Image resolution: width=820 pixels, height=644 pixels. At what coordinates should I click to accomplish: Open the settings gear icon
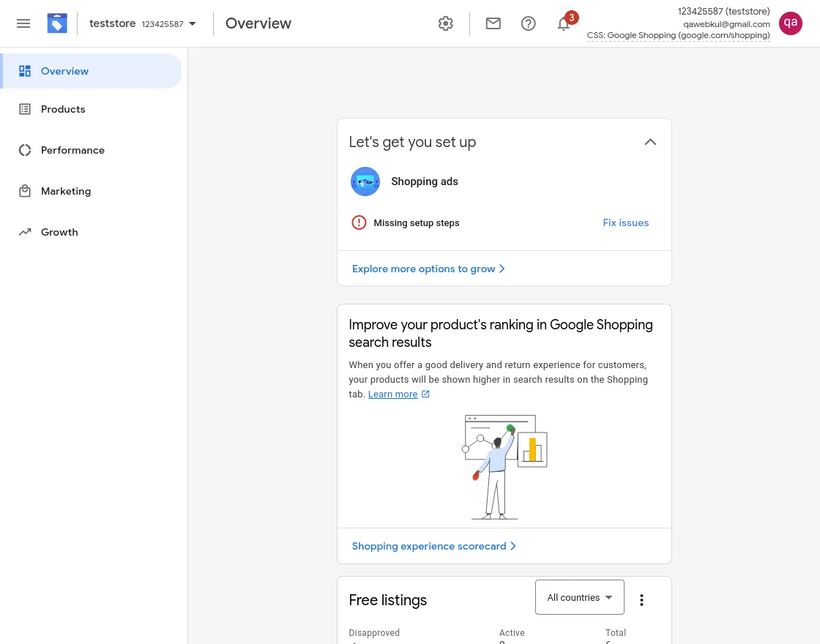446,23
